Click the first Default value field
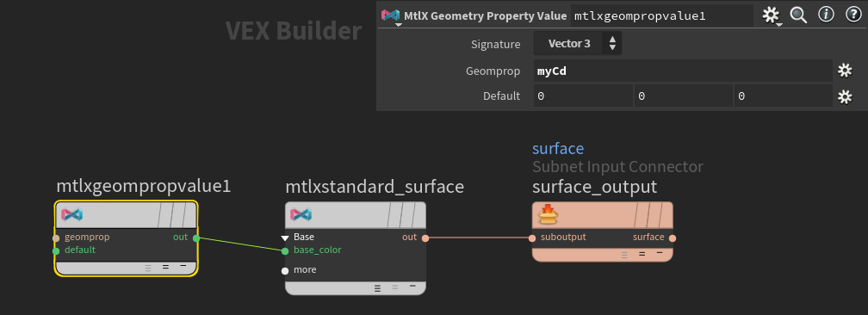 (583, 96)
